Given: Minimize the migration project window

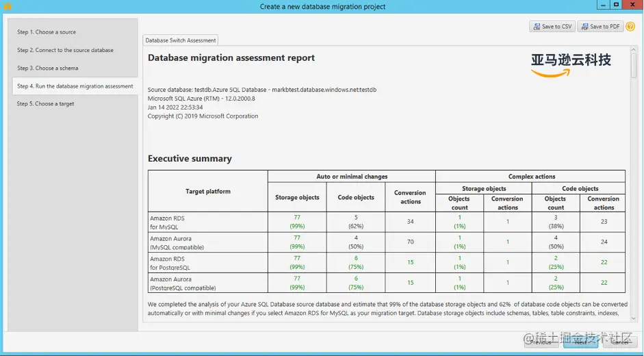Looking at the screenshot, I should [603, 5].
